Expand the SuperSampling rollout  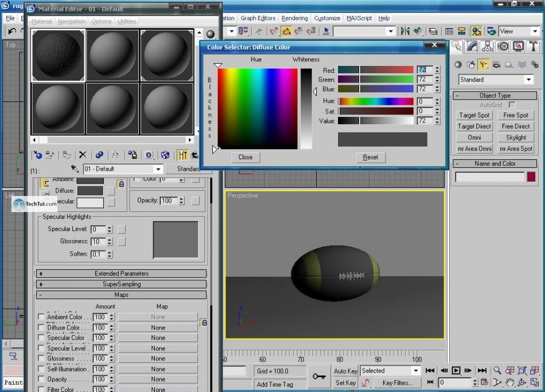click(x=121, y=284)
